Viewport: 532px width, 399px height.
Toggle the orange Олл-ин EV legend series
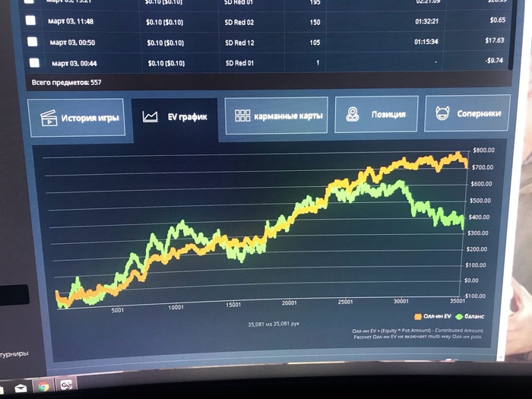point(432,317)
